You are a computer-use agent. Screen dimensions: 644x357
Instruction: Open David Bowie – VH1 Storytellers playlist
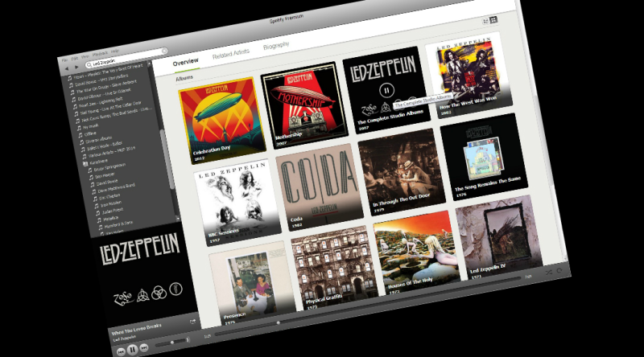[x=101, y=80]
